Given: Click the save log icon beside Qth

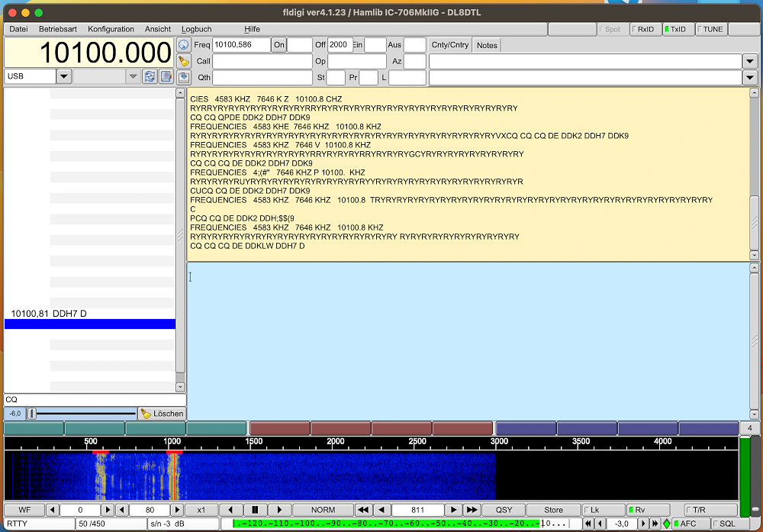Looking at the screenshot, I should tap(183, 77).
